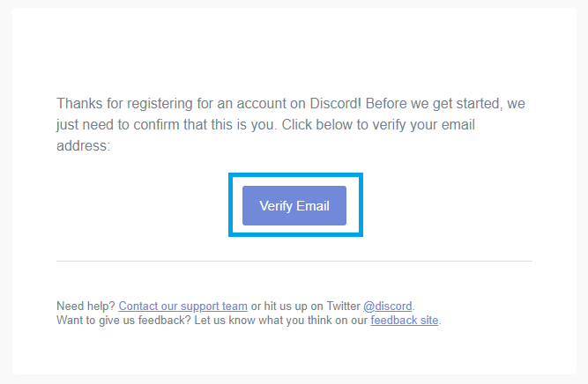Viewport: 588px width, 384px height.
Task: Visit the feedback site link
Action: click(405, 321)
